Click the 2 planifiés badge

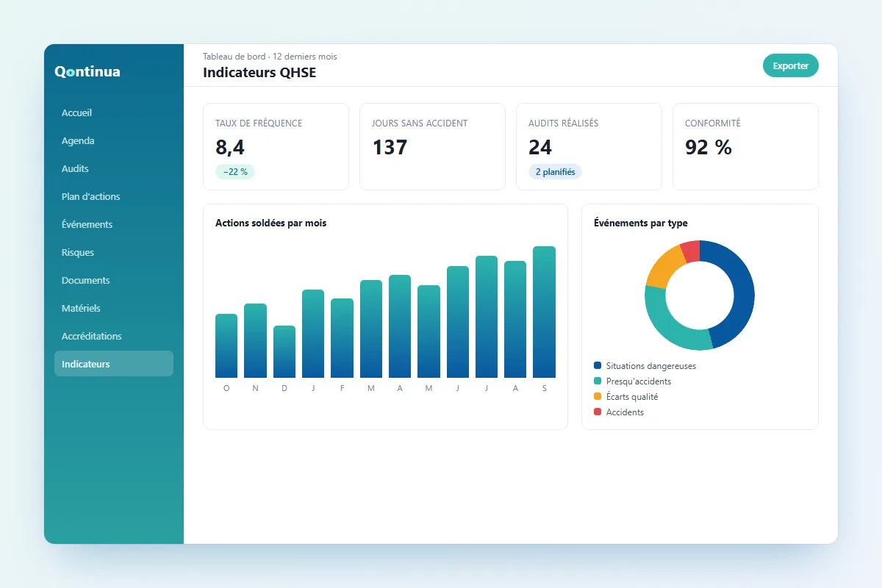(555, 172)
